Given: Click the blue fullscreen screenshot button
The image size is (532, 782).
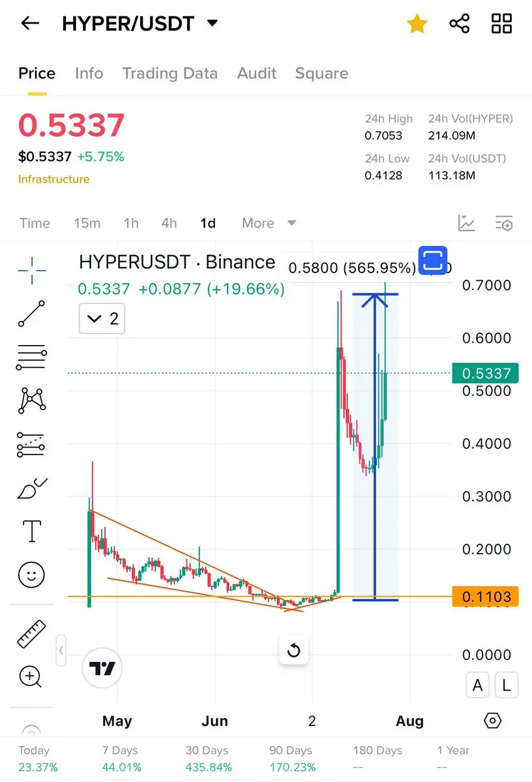Looking at the screenshot, I should (432, 260).
